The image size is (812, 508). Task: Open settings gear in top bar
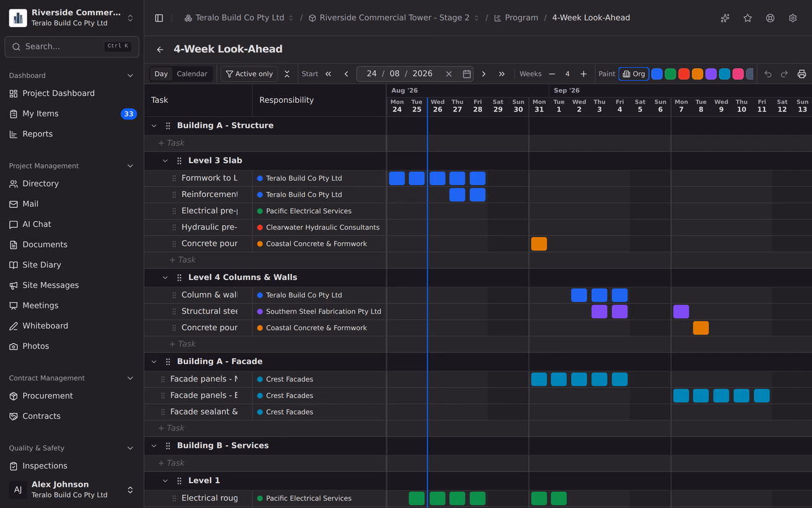[x=793, y=18]
